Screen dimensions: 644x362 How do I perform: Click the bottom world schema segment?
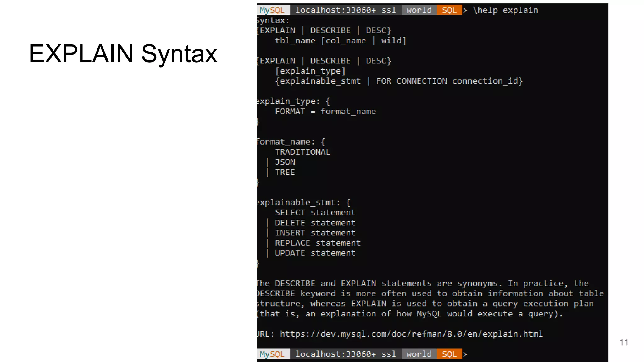419,354
